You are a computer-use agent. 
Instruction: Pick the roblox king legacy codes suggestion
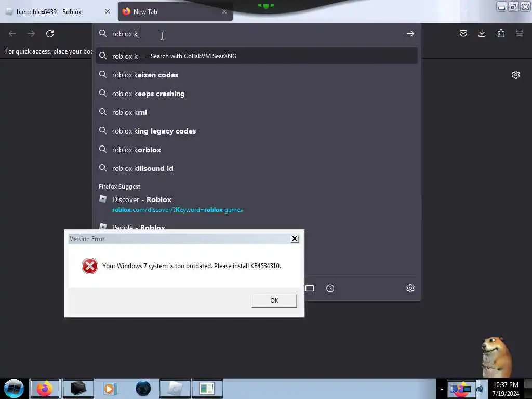[x=257, y=130]
